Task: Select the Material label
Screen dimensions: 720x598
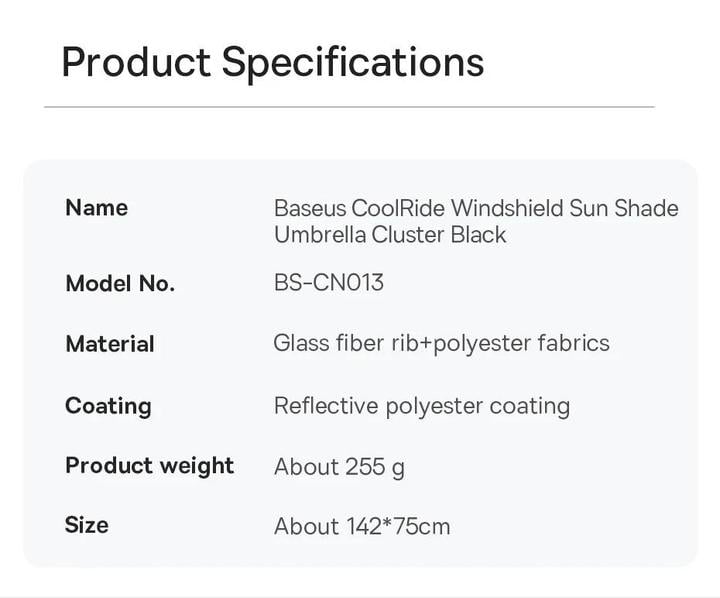Action: click(110, 344)
